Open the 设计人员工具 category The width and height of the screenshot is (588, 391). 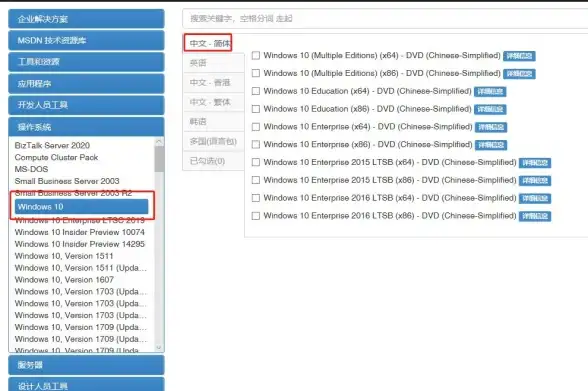tap(86, 385)
